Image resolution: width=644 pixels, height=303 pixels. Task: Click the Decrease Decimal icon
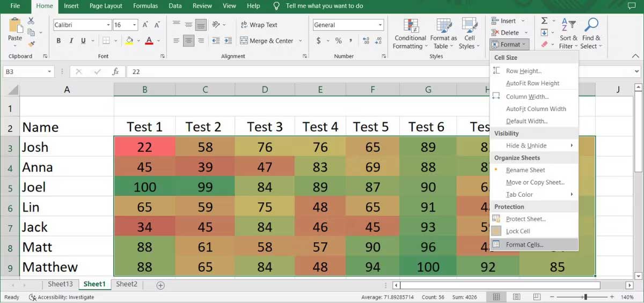point(378,41)
